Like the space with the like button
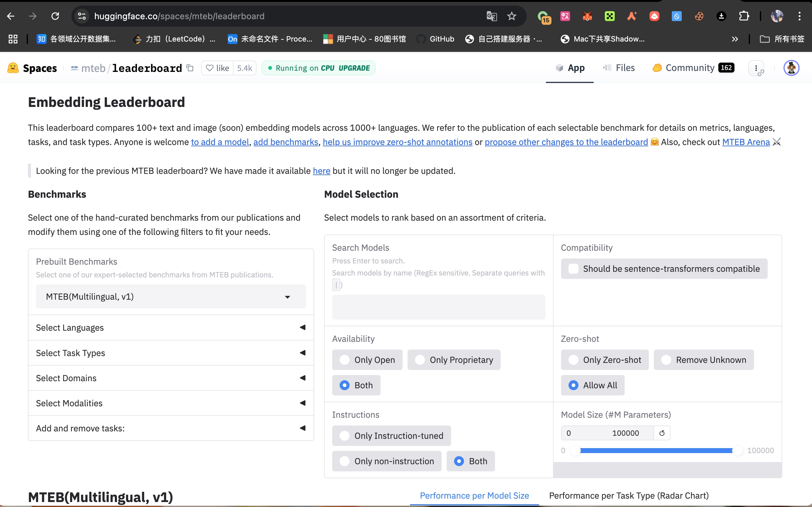This screenshot has width=812, height=507. pos(217,68)
